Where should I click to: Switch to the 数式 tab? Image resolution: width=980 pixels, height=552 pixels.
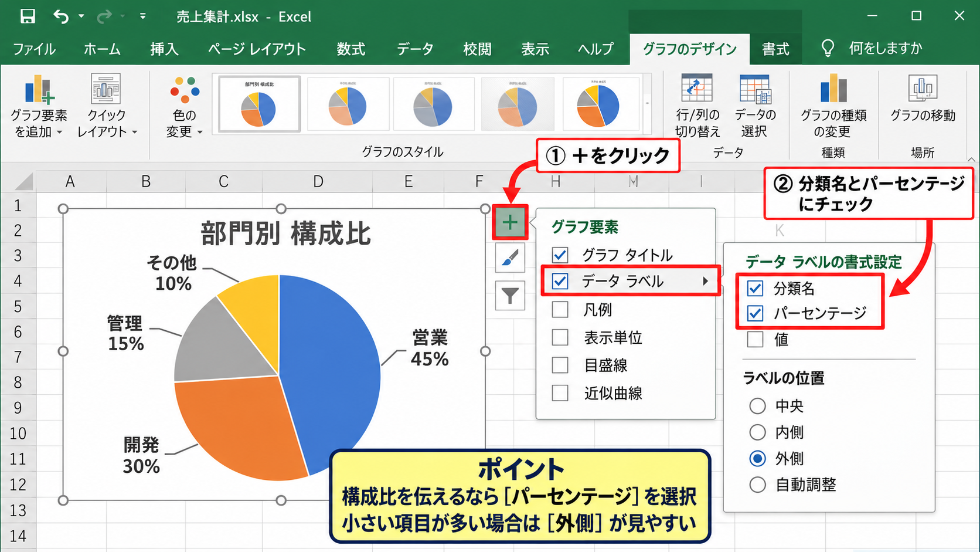tap(351, 49)
